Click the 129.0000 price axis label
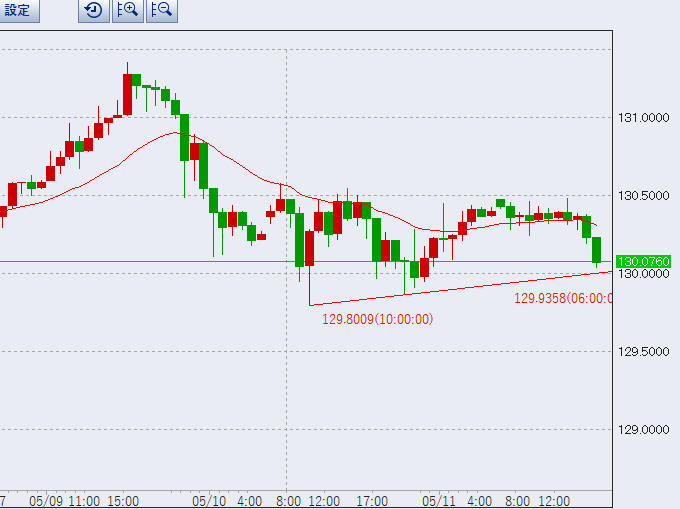The image size is (680, 509). (643, 430)
